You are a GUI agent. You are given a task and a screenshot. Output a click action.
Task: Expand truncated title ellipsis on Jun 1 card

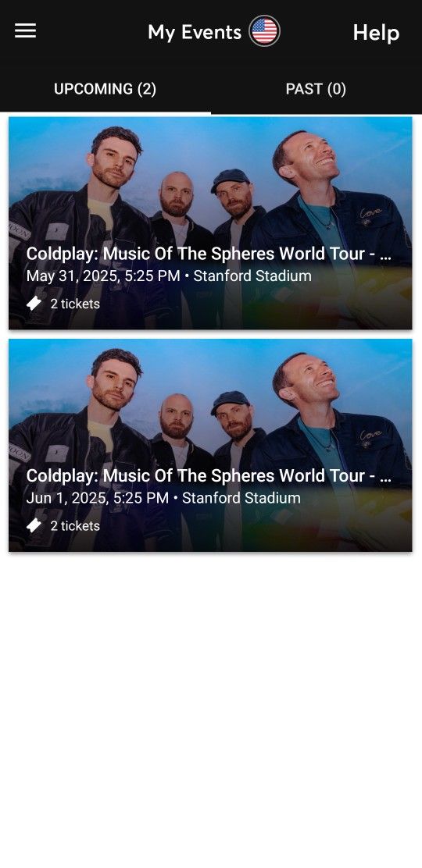[x=384, y=477]
